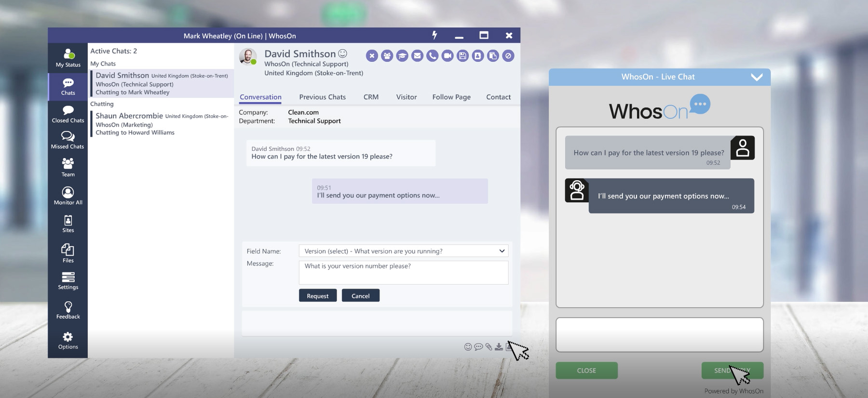Open Options in the sidebar

pyautogui.click(x=68, y=340)
